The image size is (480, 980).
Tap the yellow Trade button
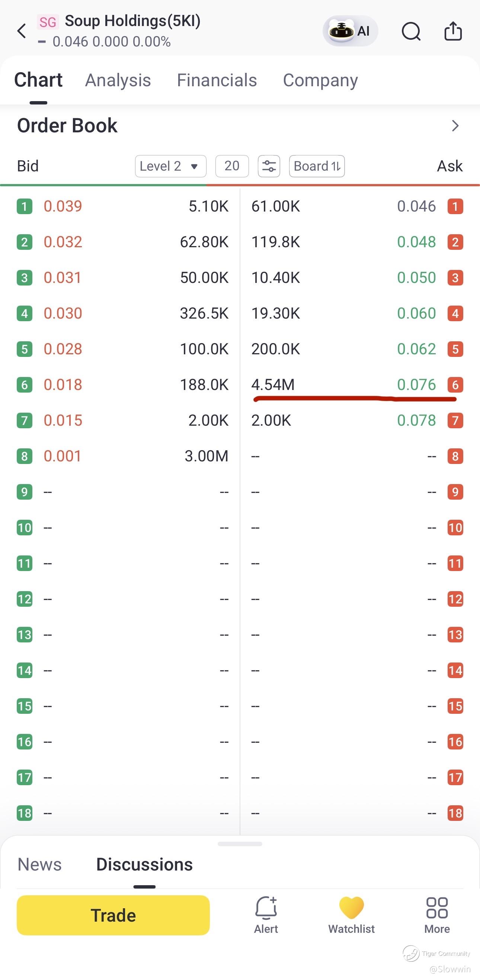(113, 915)
